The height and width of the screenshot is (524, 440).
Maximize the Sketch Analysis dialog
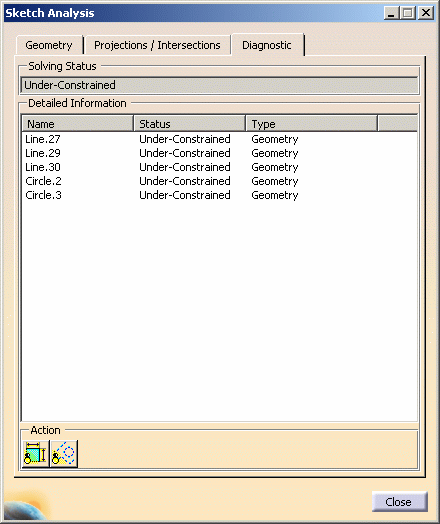[408, 13]
